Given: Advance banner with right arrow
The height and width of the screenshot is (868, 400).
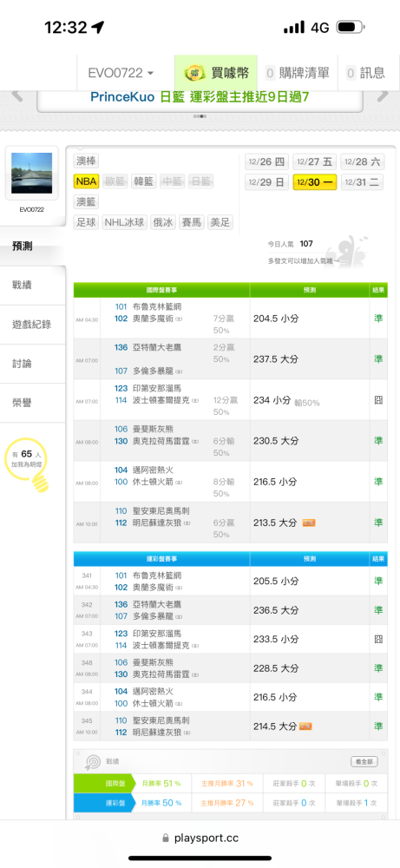Looking at the screenshot, I should pyautogui.click(x=383, y=96).
